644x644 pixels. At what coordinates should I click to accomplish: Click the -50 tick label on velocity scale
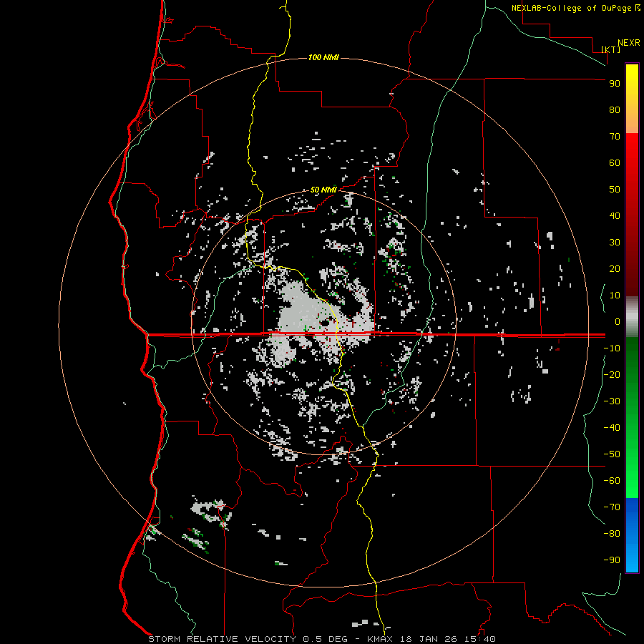(x=612, y=454)
